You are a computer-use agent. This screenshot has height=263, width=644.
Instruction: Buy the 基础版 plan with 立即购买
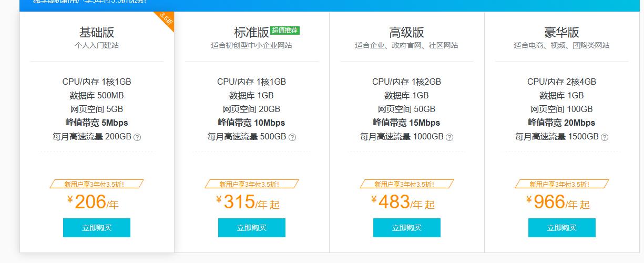pos(97,228)
